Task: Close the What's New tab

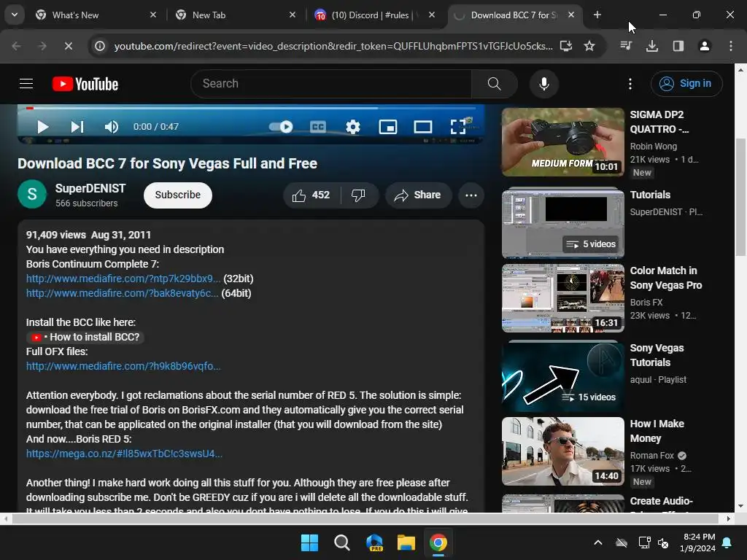Action: pyautogui.click(x=153, y=15)
